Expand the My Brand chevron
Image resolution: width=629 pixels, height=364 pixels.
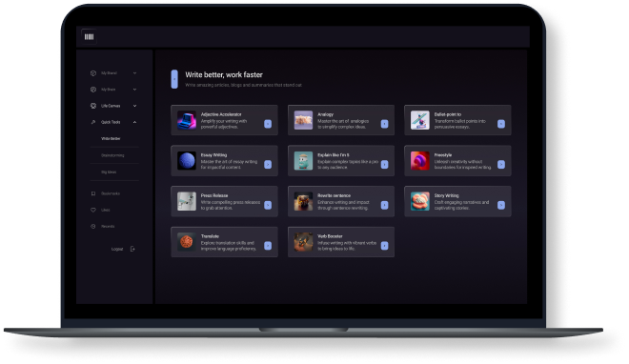(x=134, y=73)
